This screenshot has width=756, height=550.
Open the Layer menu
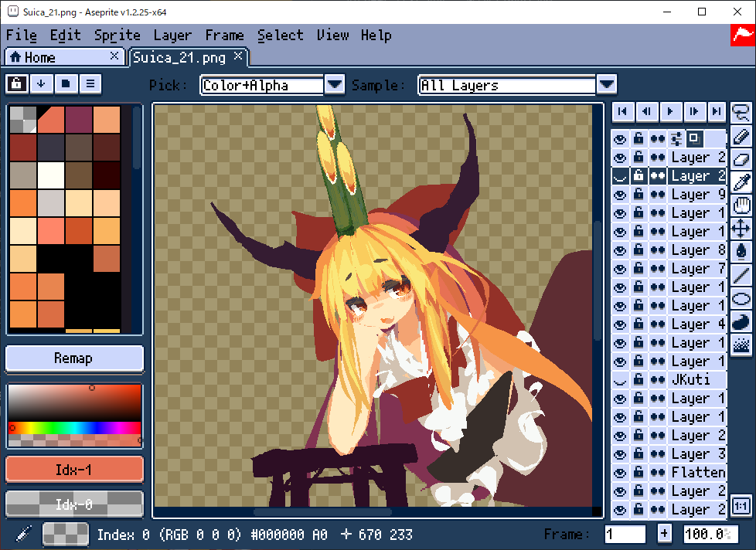point(172,36)
